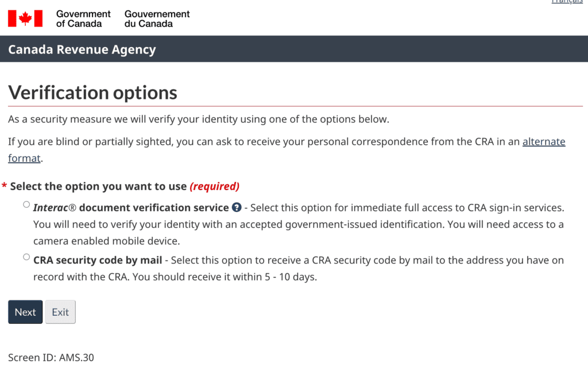Open the Interac help question mark icon
The image size is (588, 379).
pyautogui.click(x=237, y=207)
